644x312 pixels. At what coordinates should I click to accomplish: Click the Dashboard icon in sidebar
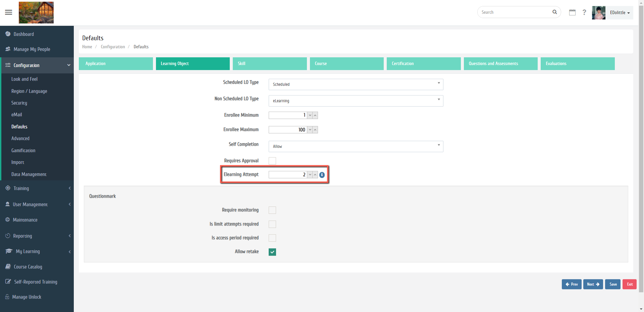pyautogui.click(x=8, y=34)
